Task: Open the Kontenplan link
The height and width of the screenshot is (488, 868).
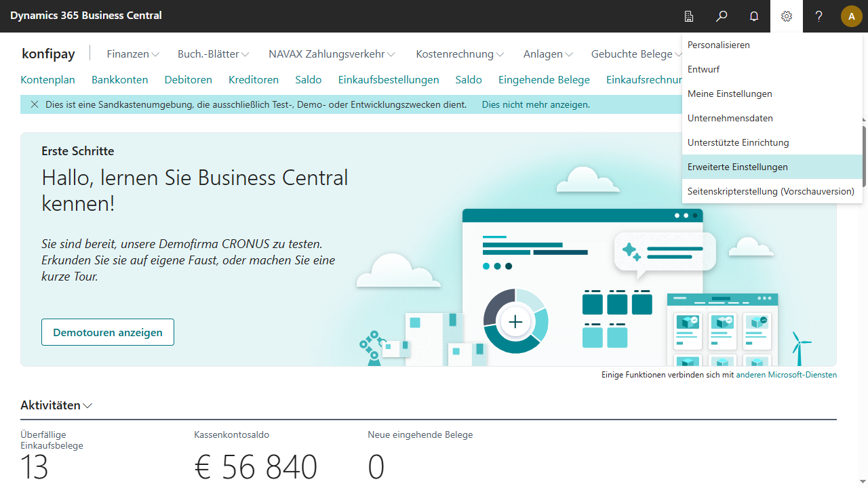Action: pos(47,80)
